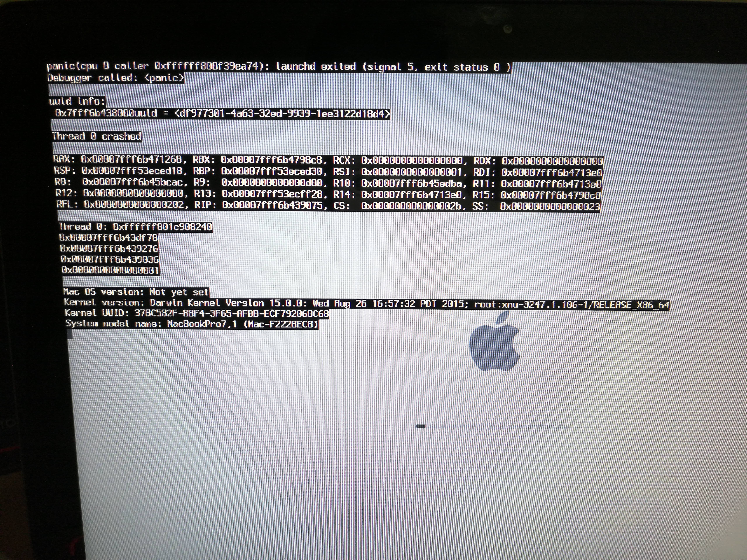This screenshot has height=560, width=747.
Task: Click the Apple logo on boot screen
Action: [x=495, y=341]
